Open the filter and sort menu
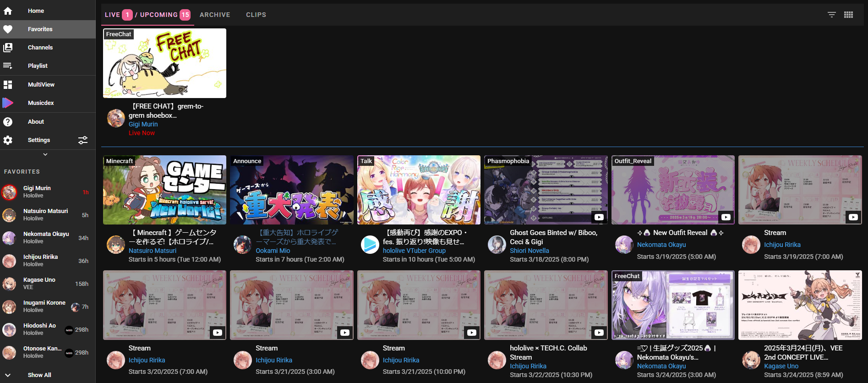This screenshot has width=868, height=383. point(831,15)
